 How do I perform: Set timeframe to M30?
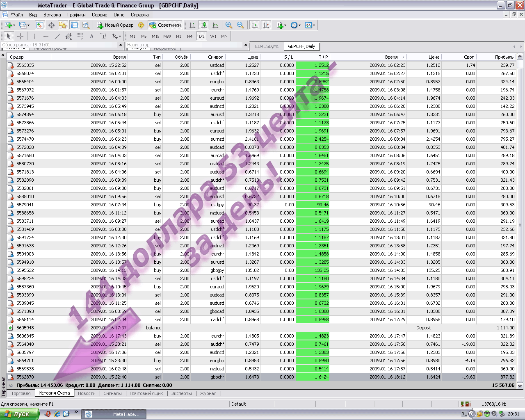point(167,36)
